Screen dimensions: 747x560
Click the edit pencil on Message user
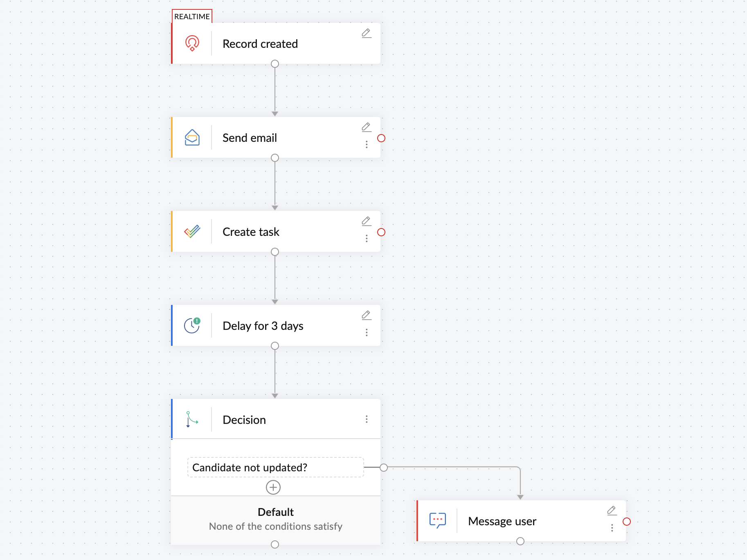click(612, 511)
